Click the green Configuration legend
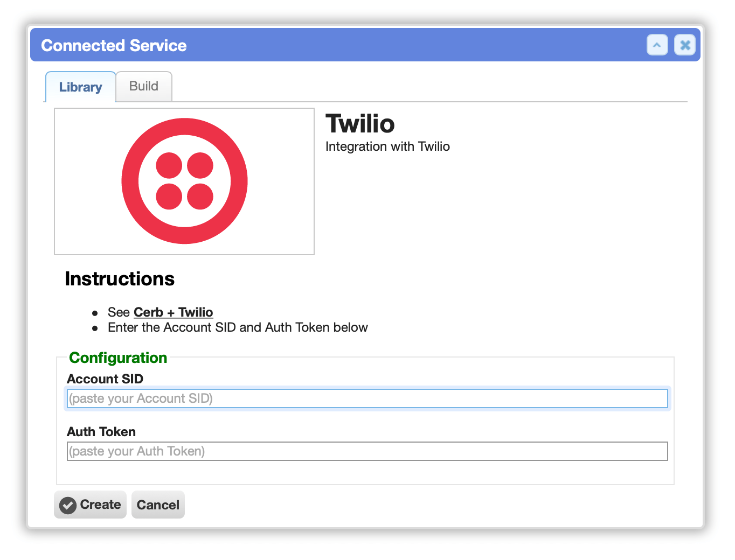Viewport: 735px width, 560px height. [118, 358]
